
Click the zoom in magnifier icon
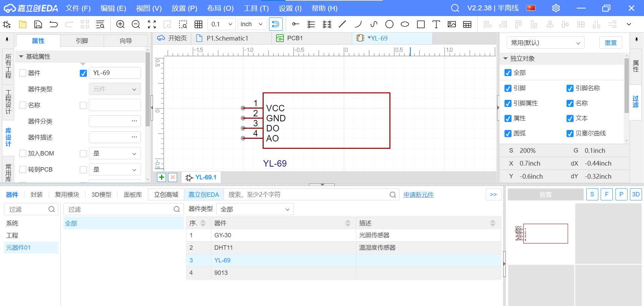[x=120, y=24]
